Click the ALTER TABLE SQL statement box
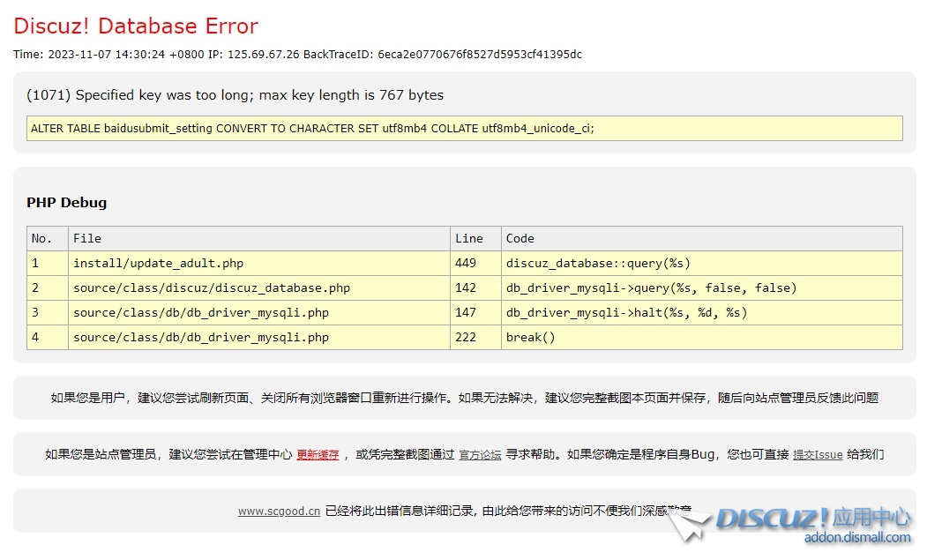 [x=464, y=129]
